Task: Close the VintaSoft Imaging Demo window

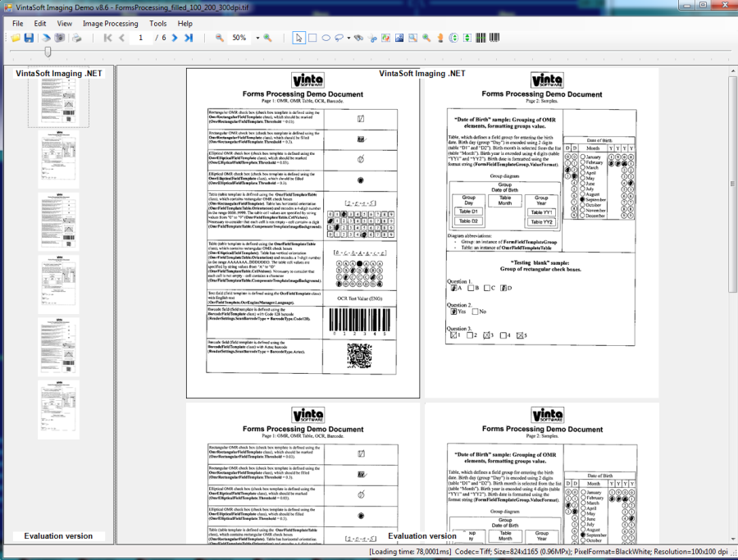Action: pos(724,5)
